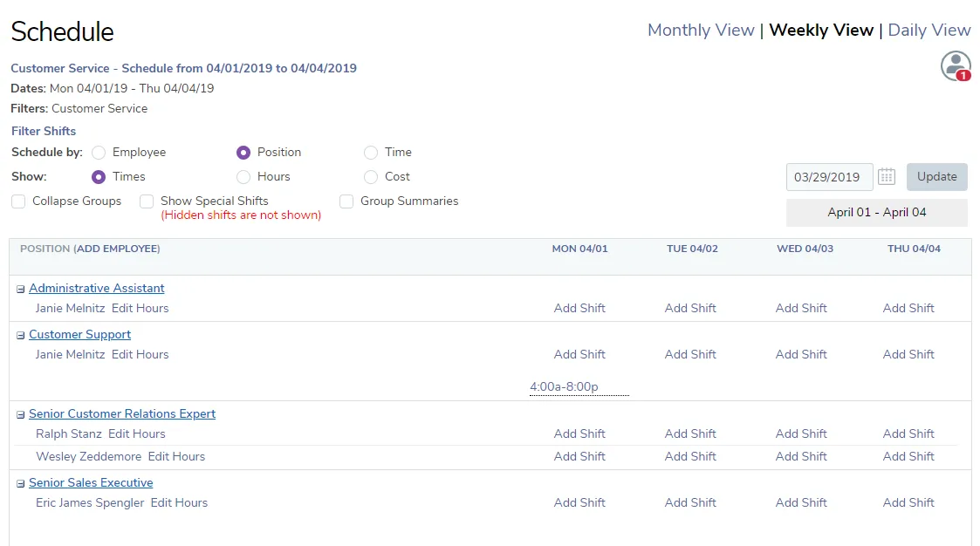980x546 pixels.
Task: Click the April 01 - April 04 range bar
Action: 877,213
